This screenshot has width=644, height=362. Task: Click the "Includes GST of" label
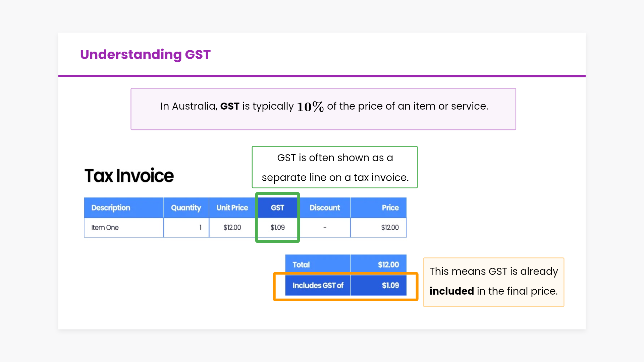[318, 286]
